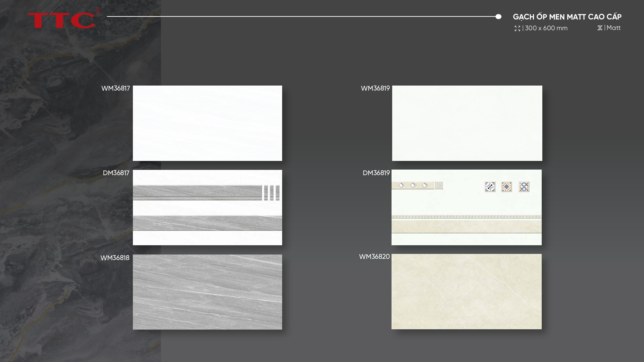Click the GẠCH ỐP MEN MATT CAO CẤP heading
The width and height of the screenshot is (644, 362).
pyautogui.click(x=567, y=17)
